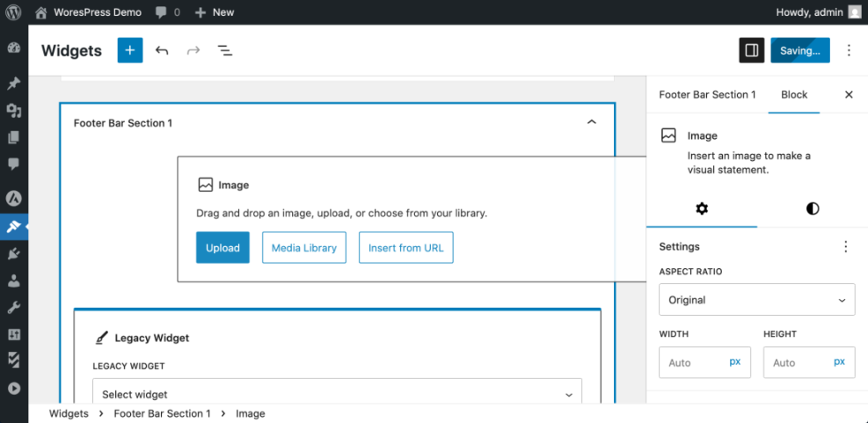The image size is (868, 423).
Task: Open the Options three-dot menu
Action: click(850, 50)
